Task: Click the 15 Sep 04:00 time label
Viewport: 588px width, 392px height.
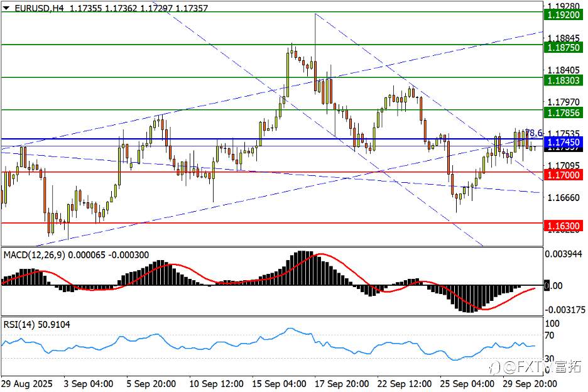Action: click(x=279, y=384)
